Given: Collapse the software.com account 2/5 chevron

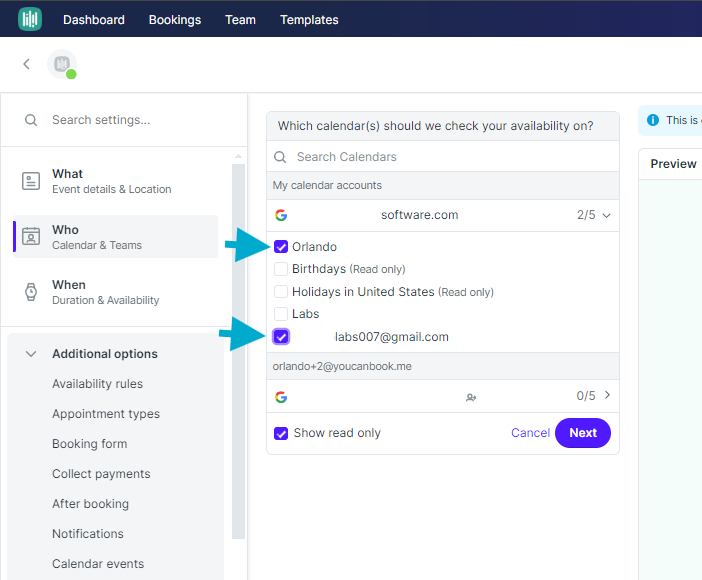Looking at the screenshot, I should [x=606, y=215].
